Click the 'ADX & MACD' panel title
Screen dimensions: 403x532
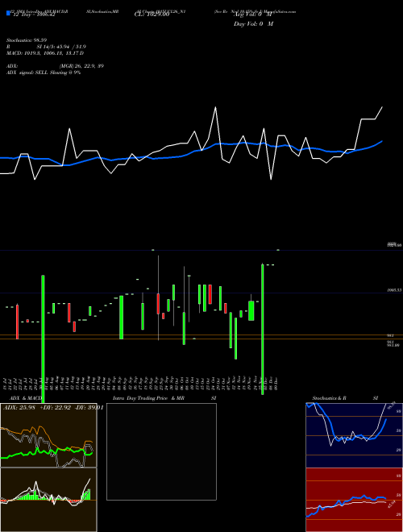coord(26,398)
